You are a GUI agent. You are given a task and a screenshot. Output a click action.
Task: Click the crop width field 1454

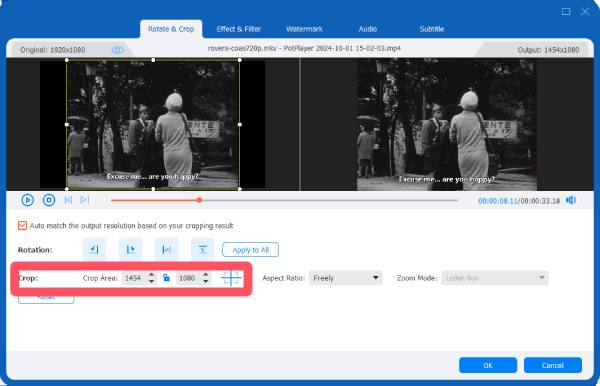point(134,278)
